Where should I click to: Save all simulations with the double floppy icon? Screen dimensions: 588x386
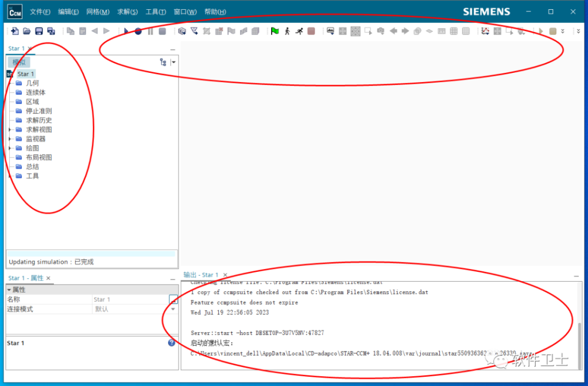(x=51, y=31)
